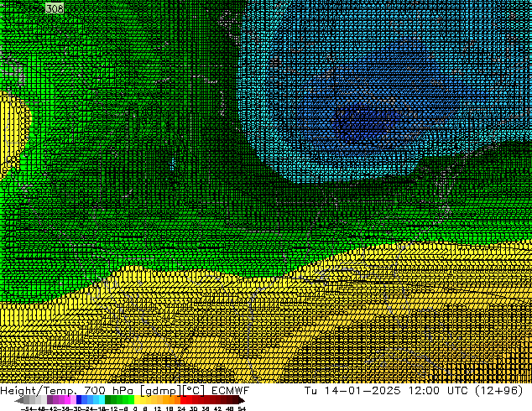532x411 pixels.
Task: Click the orange legend color segment
Action: click(x=165, y=399)
